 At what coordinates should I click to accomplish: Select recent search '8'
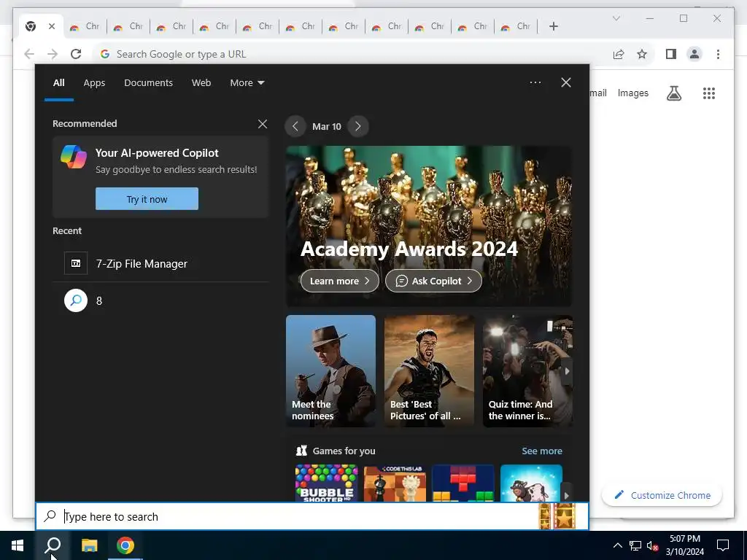(160, 300)
